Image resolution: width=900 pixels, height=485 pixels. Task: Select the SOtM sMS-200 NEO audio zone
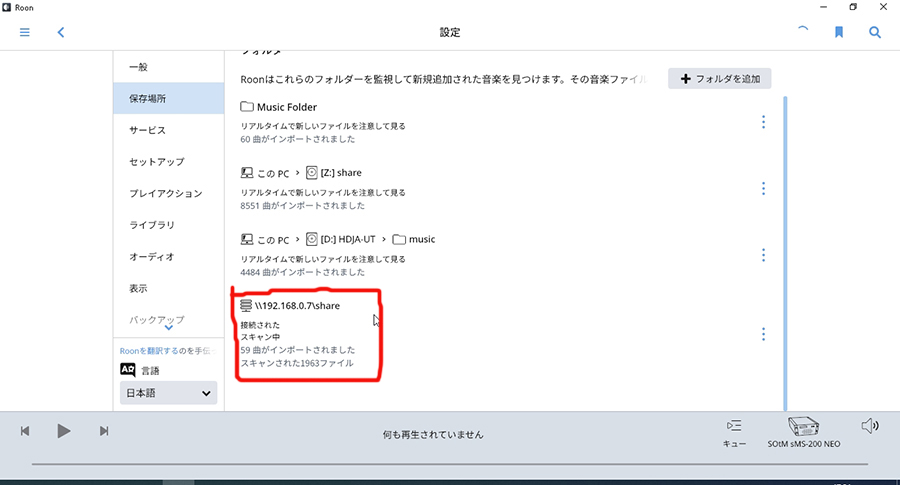pyautogui.click(x=803, y=432)
